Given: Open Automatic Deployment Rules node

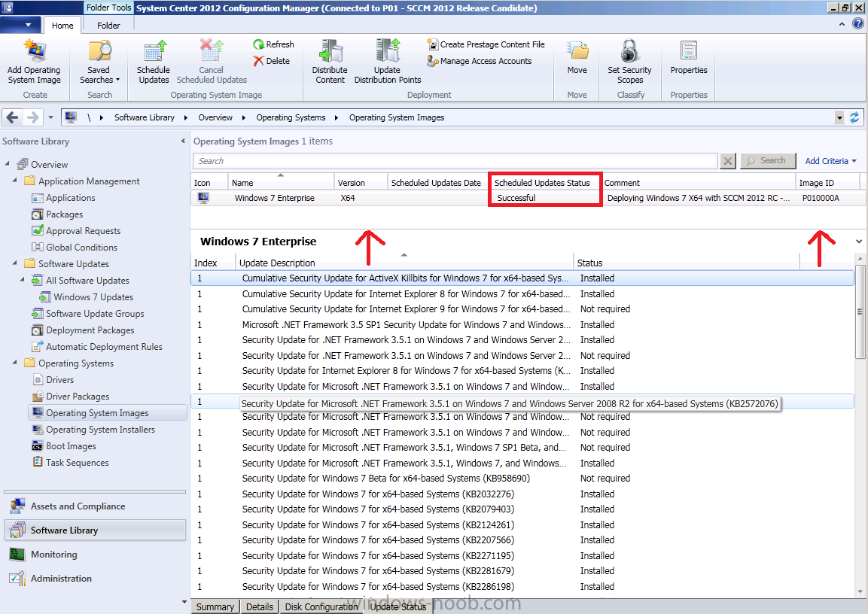Looking at the screenshot, I should 97,347.
